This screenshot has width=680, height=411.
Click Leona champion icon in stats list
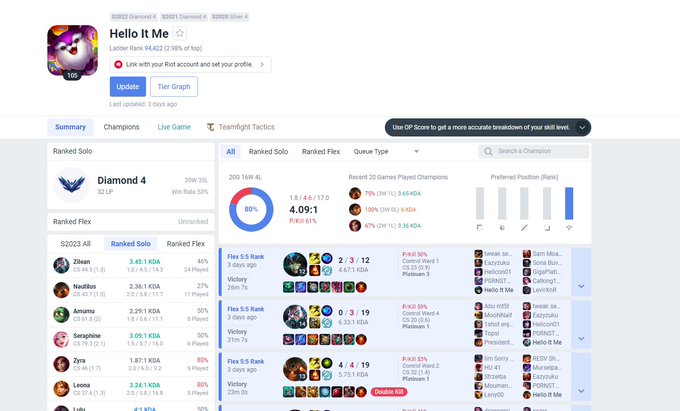pyautogui.click(x=62, y=388)
